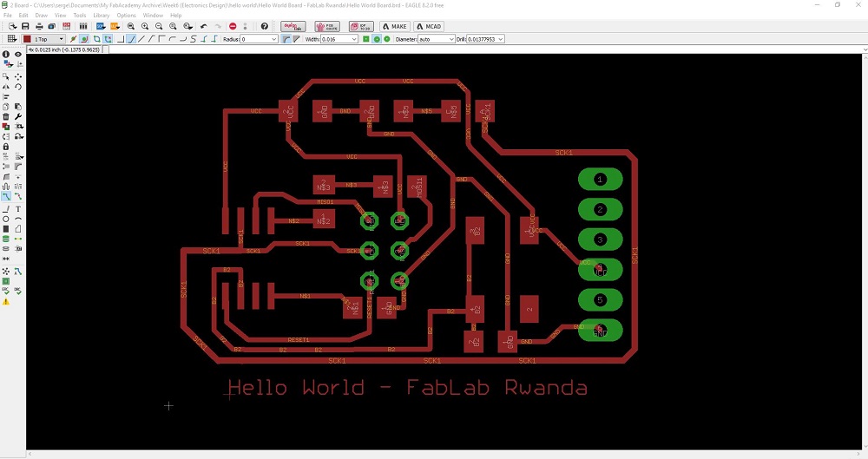The width and height of the screenshot is (868, 459).
Task: Click the Zoom in magnifier icon
Action: click(x=145, y=26)
